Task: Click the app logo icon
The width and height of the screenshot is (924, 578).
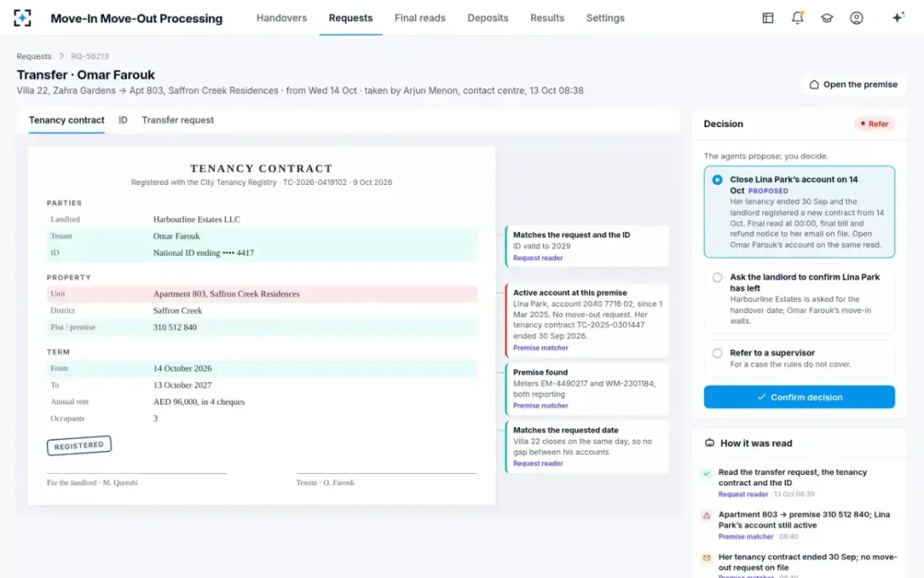Action: 22,18
